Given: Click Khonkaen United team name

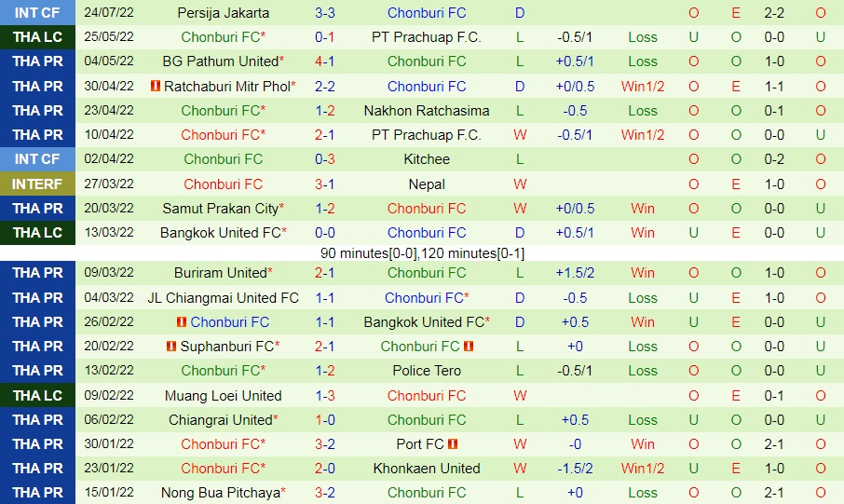Looking at the screenshot, I should point(427,469).
